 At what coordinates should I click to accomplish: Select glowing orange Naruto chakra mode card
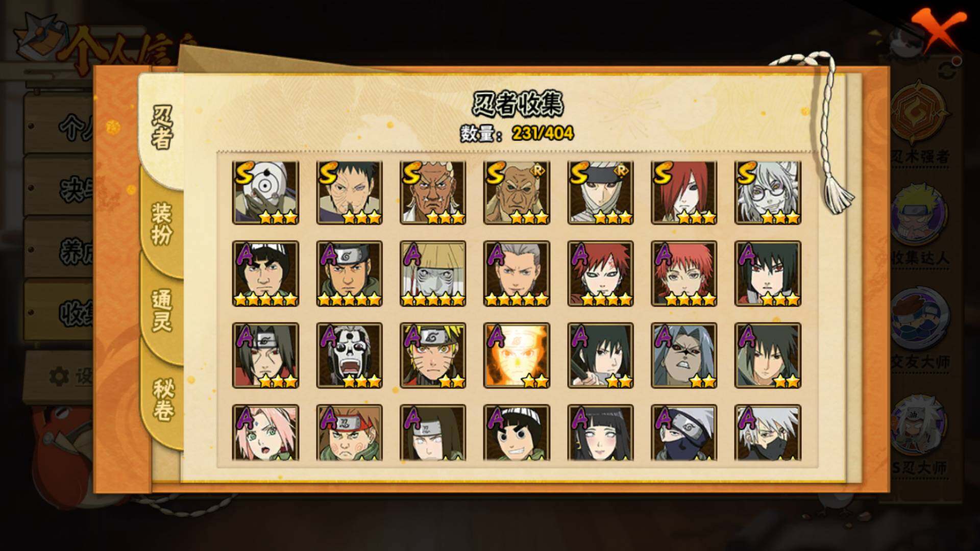[x=517, y=356]
